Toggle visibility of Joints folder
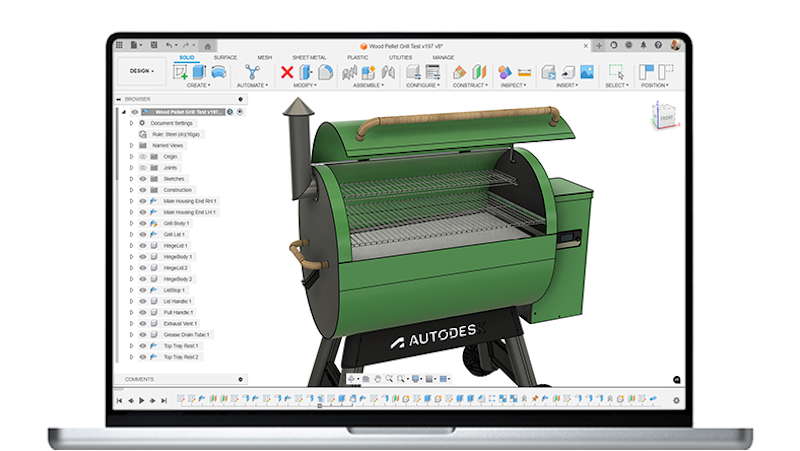 tap(143, 168)
